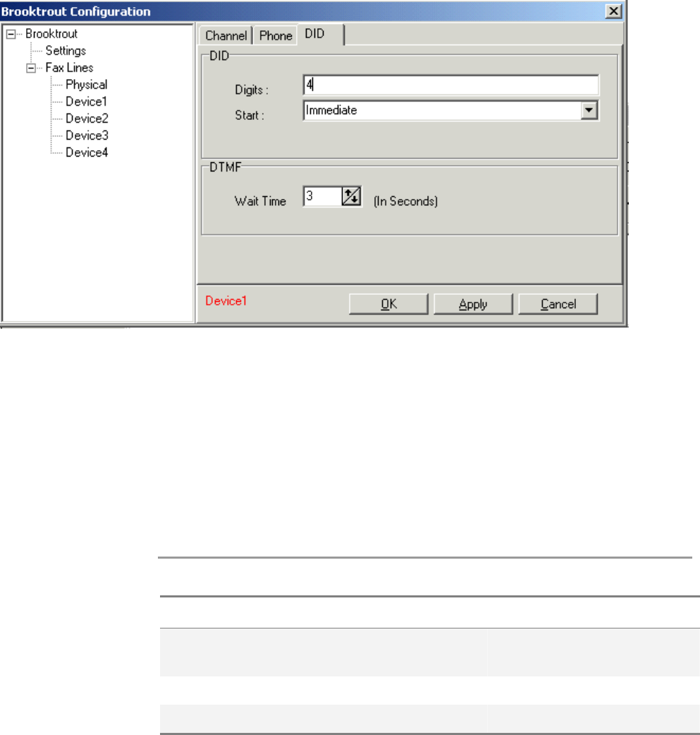The image size is (700, 735).
Task: Select Physical under Fax Lines
Action: [x=86, y=85]
